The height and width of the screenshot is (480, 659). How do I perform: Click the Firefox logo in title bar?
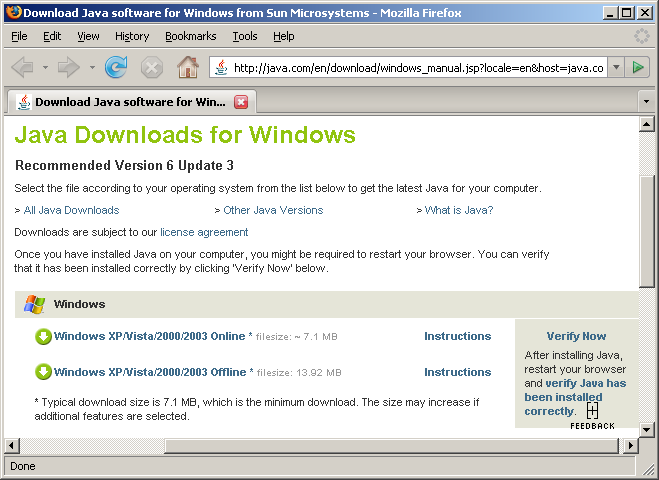tap(13, 12)
